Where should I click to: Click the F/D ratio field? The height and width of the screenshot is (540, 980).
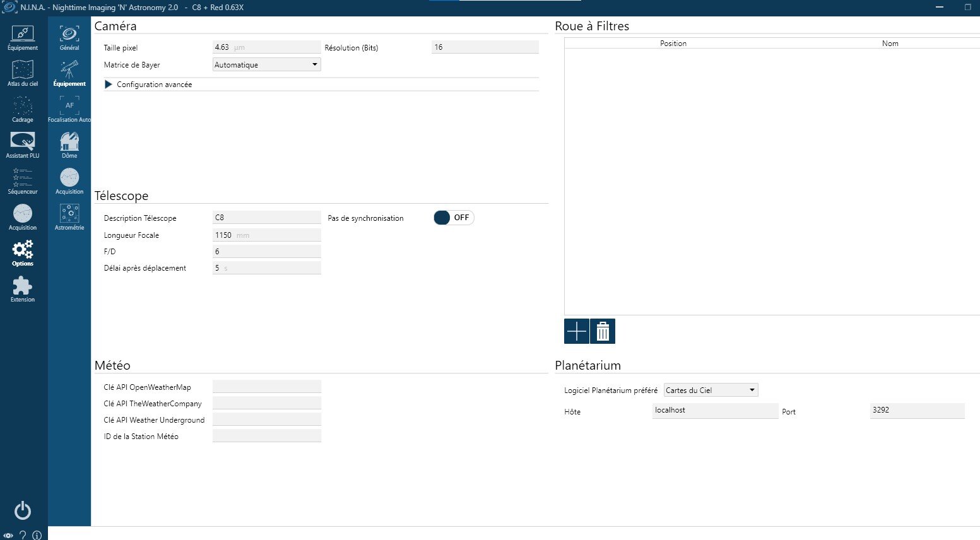tap(267, 252)
